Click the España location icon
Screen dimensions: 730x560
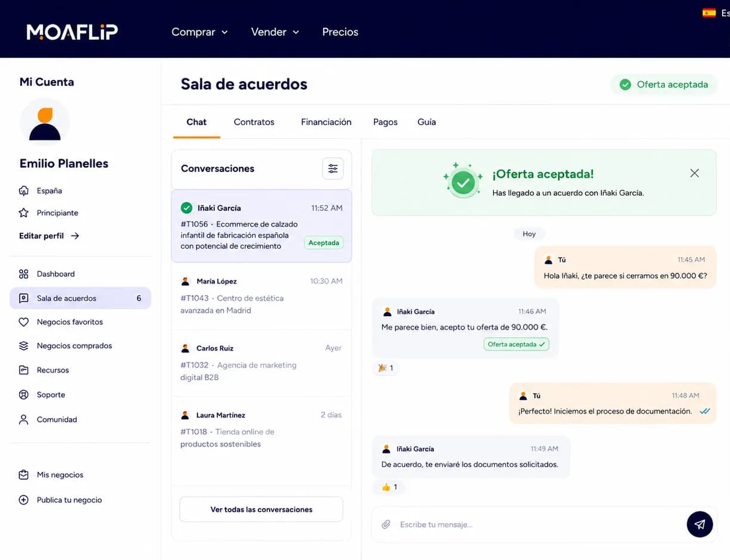24,191
